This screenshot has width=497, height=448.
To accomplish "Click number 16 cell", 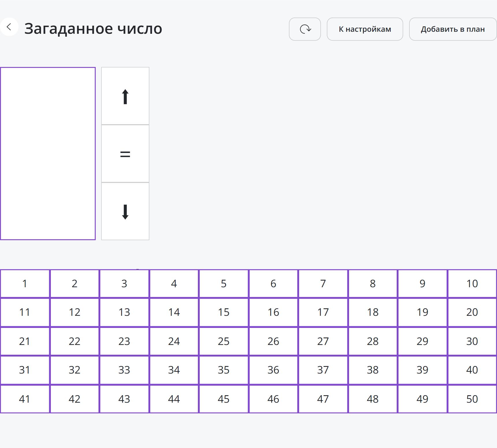I will click(273, 312).
